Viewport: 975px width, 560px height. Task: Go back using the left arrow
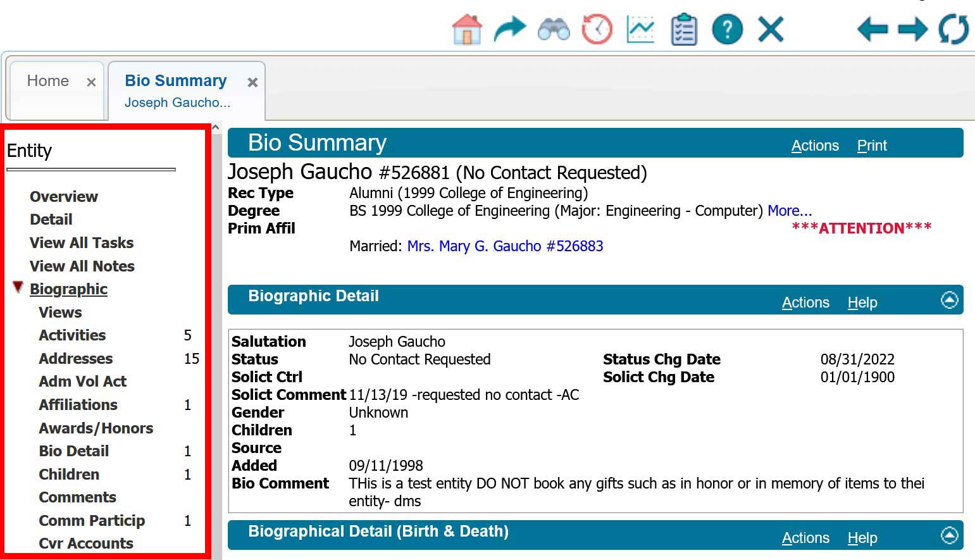(x=873, y=29)
